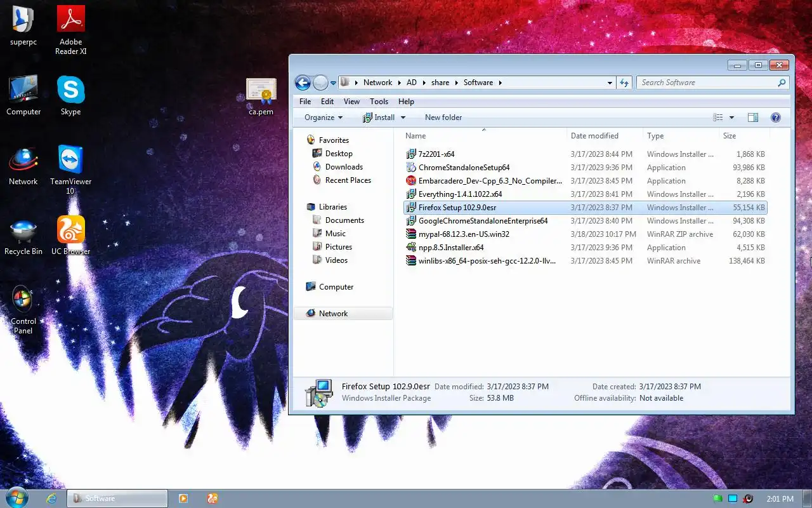Launch Skype from the desktop
This screenshot has height=508, width=812.
click(x=70, y=95)
